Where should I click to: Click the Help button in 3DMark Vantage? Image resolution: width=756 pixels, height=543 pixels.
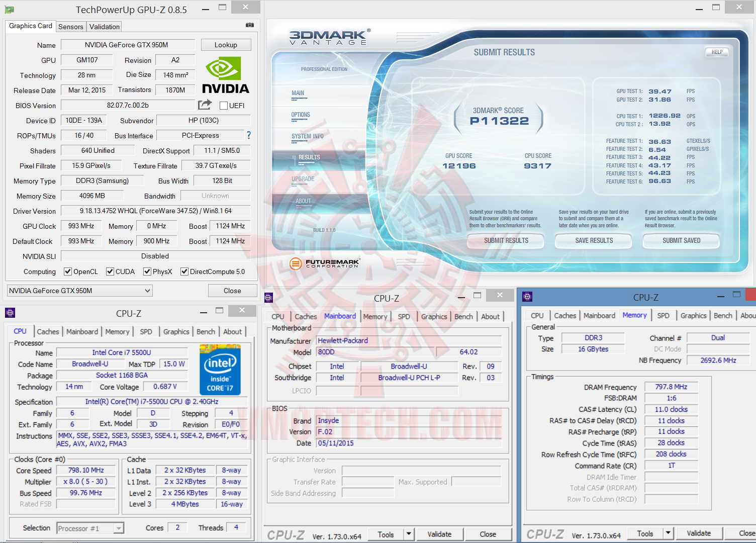coord(717,52)
